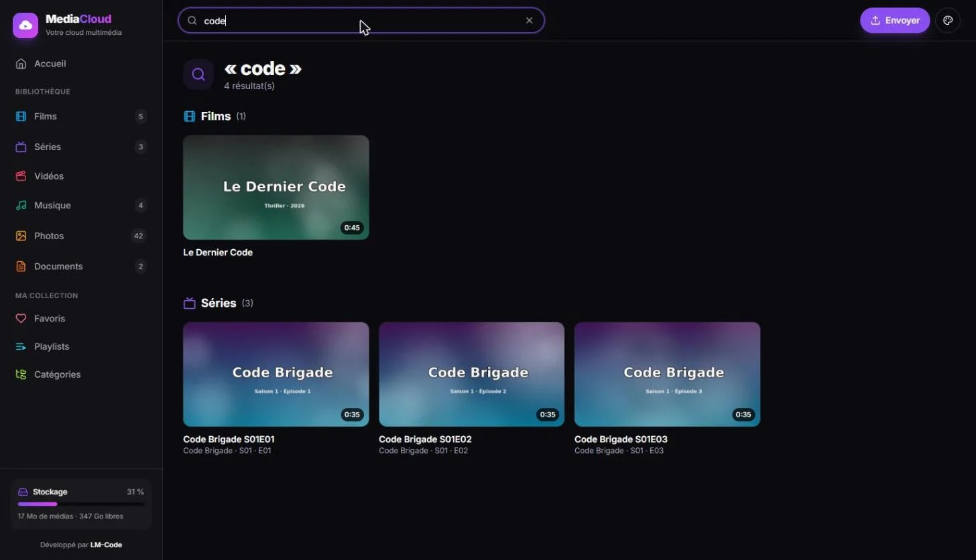
Task: Click the Séries results section heading
Action: pyautogui.click(x=219, y=303)
